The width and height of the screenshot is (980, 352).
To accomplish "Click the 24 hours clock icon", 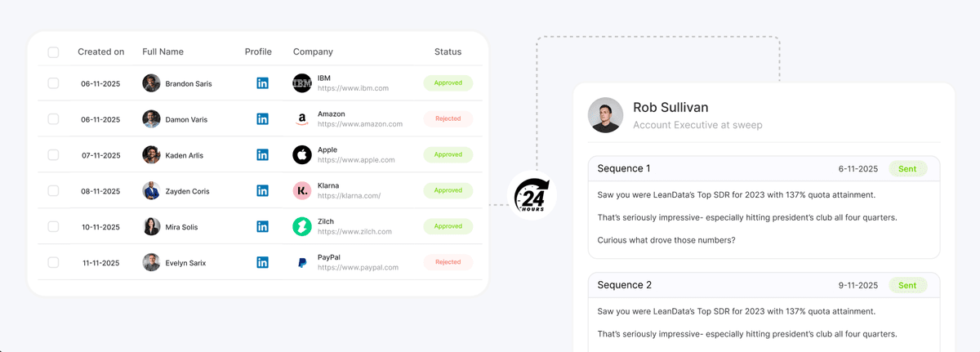I will click(x=532, y=197).
